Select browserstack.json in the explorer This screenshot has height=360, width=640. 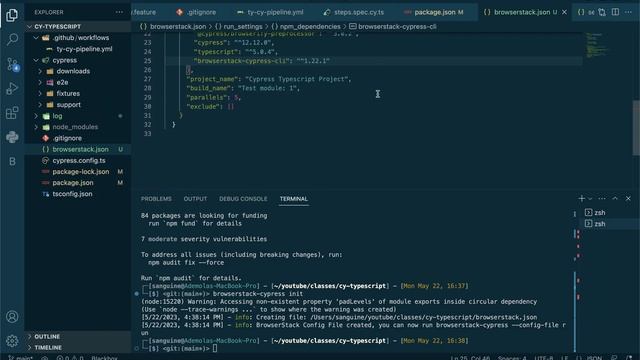[78, 149]
